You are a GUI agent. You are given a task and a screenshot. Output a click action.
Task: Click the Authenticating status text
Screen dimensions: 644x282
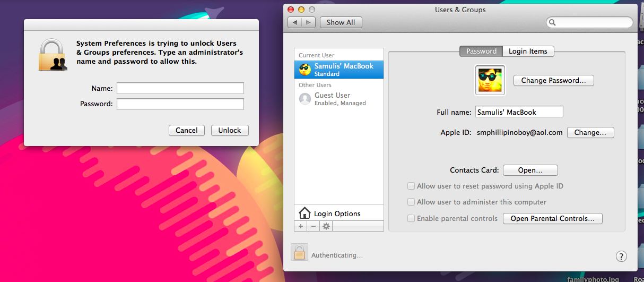tap(337, 255)
